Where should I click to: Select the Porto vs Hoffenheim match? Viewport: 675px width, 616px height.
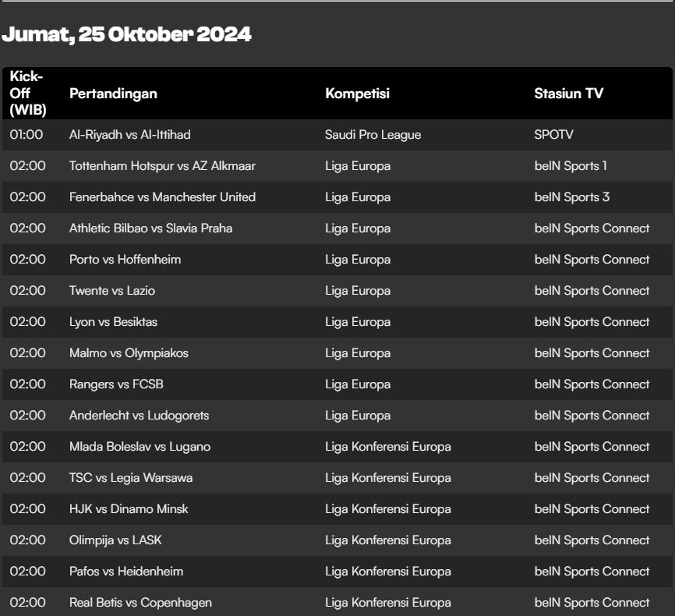pos(125,260)
